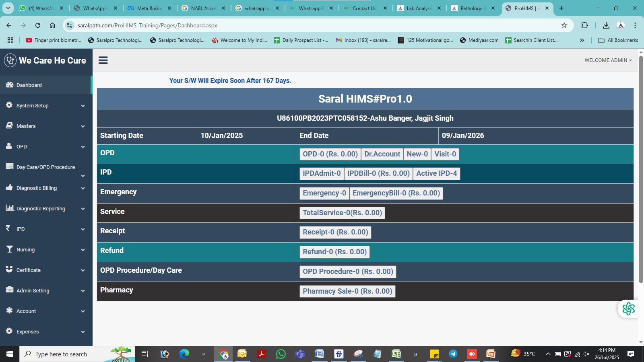Image resolution: width=644 pixels, height=362 pixels.
Task: Open WhatsApp from the taskbar
Action: click(281, 354)
